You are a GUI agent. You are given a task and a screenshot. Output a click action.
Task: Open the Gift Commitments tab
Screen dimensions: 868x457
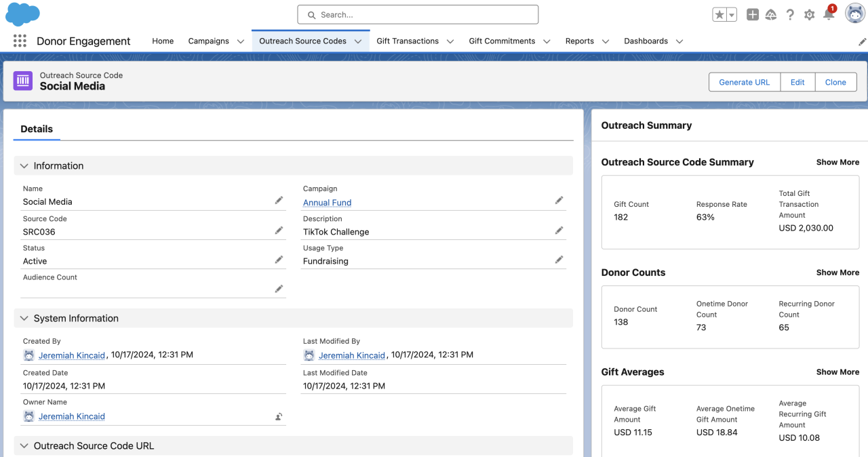click(x=502, y=41)
